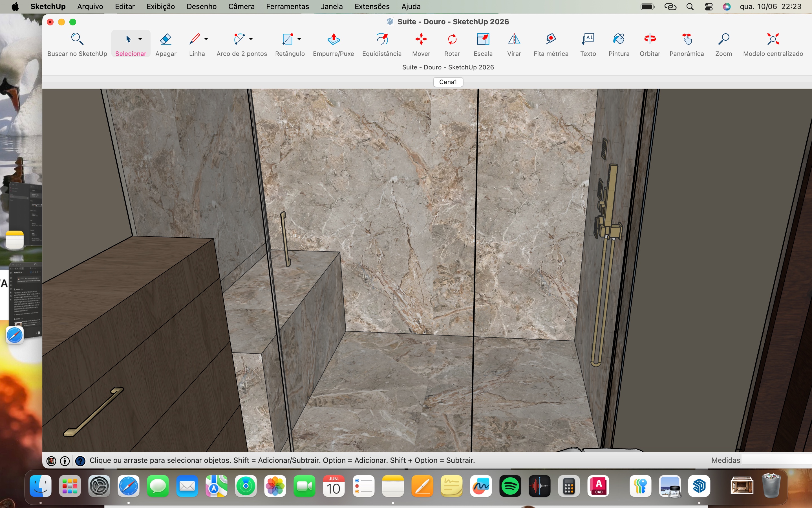Image resolution: width=812 pixels, height=508 pixels.
Task: Open the Calendar app in the Dock
Action: [334, 486]
